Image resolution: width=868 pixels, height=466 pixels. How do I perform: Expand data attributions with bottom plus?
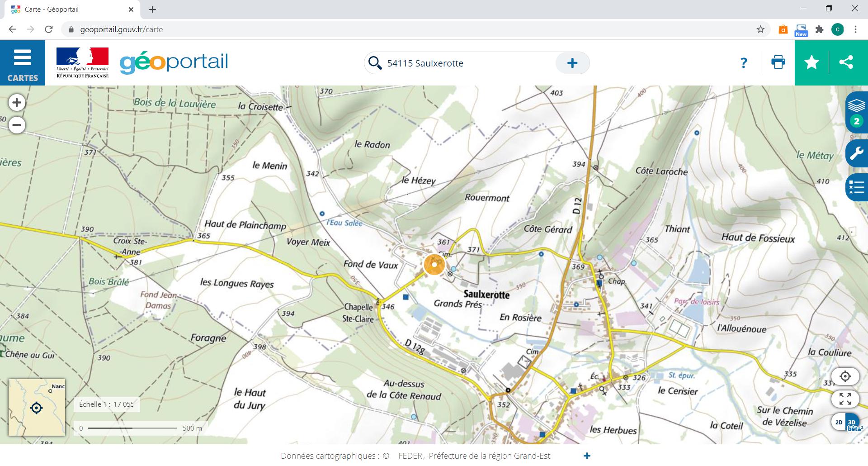pos(587,456)
